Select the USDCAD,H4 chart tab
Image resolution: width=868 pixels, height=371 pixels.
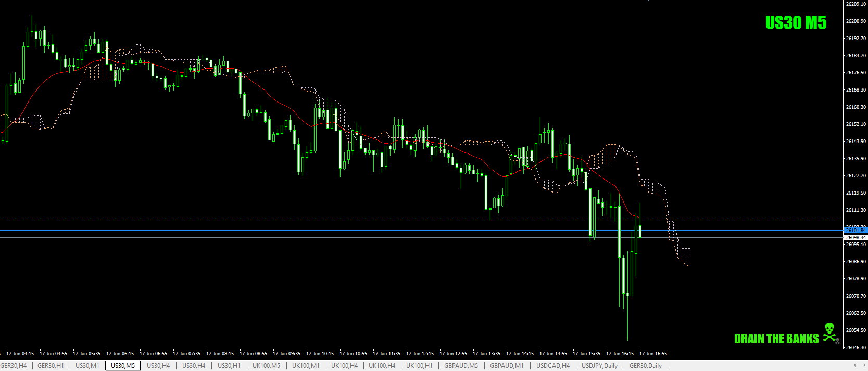(x=553, y=366)
